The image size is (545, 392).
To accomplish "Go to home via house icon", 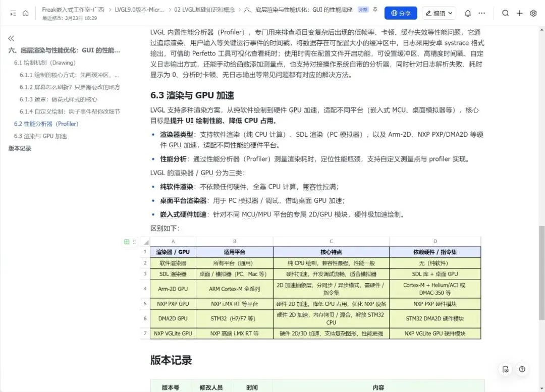I will tap(25, 13).
